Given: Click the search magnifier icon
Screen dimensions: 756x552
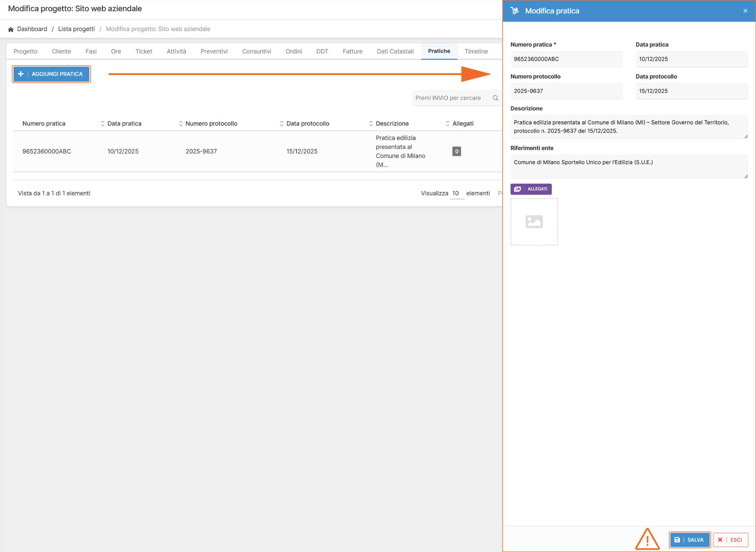Looking at the screenshot, I should pos(495,98).
